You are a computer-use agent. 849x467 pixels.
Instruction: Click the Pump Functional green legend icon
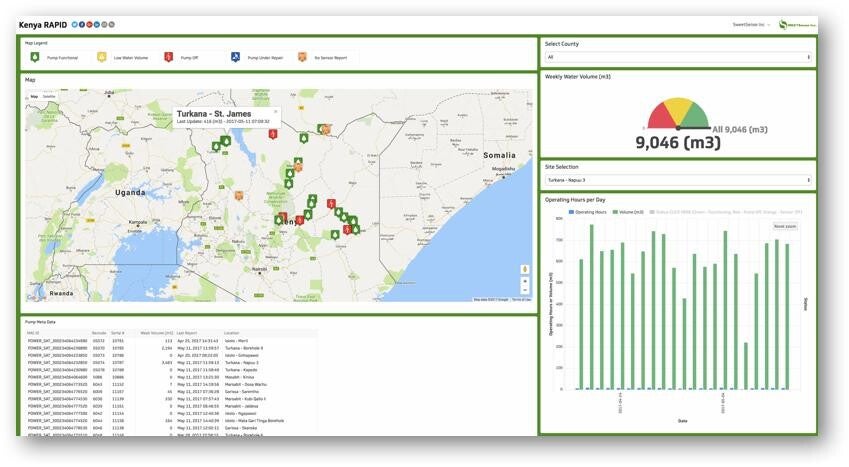tap(35, 57)
